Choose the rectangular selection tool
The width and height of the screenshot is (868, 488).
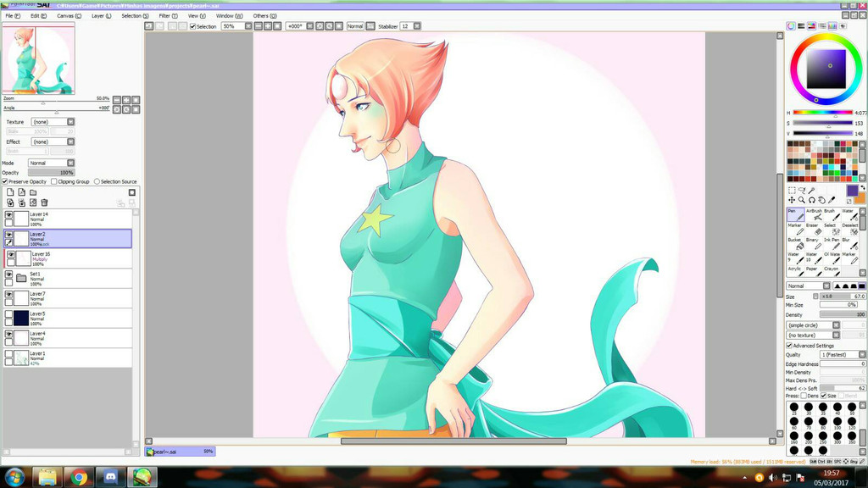point(792,191)
